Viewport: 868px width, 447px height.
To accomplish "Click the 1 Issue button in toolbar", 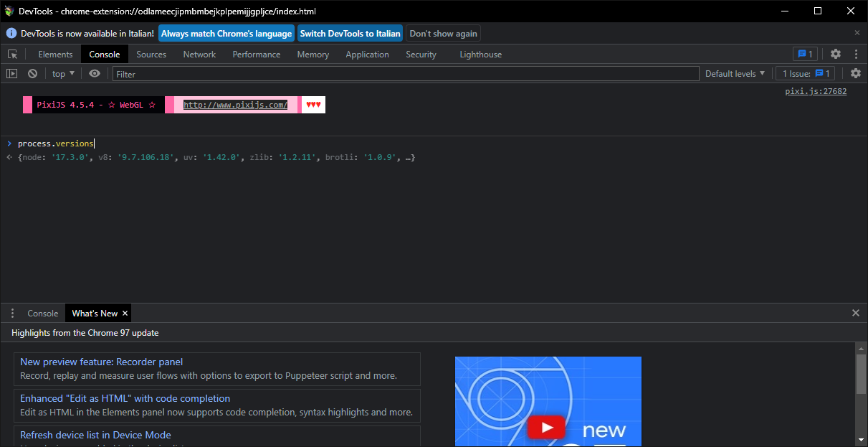I will pos(806,73).
